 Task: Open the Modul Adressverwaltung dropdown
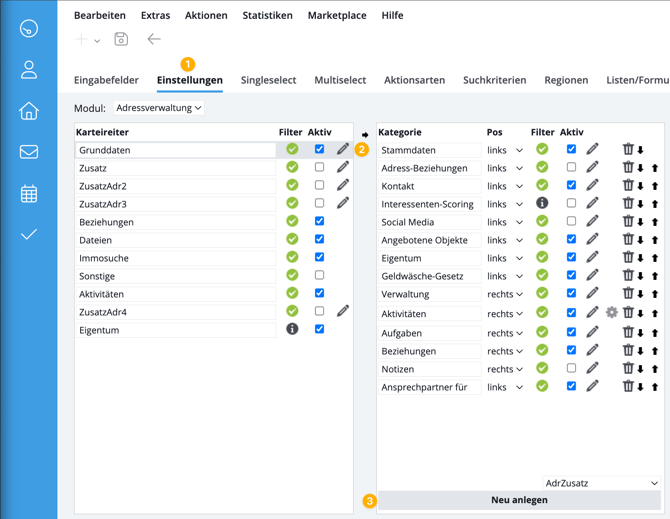pyautogui.click(x=159, y=108)
